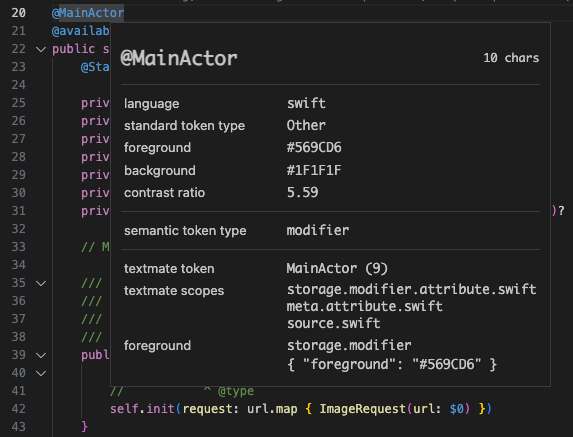
Task: Click '$0' on line 42
Action: (x=457, y=409)
